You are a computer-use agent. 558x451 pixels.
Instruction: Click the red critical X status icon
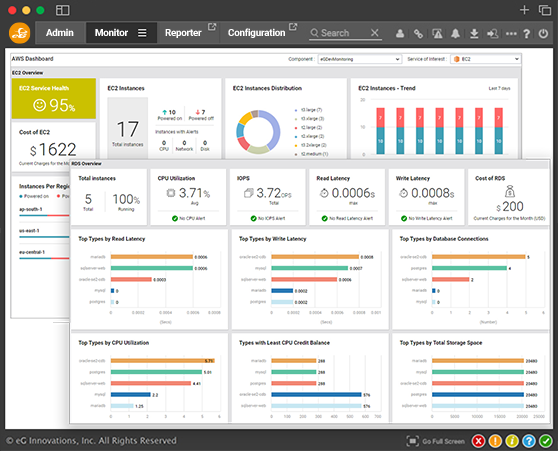(478, 441)
